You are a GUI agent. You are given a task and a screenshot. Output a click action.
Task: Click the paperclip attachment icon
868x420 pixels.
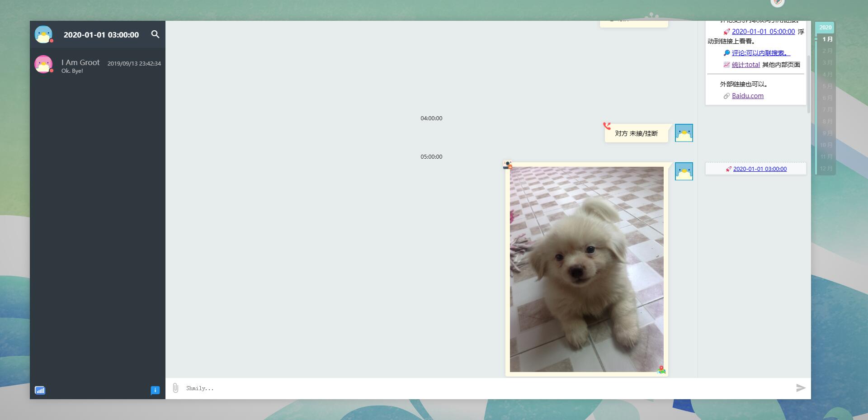click(x=175, y=388)
